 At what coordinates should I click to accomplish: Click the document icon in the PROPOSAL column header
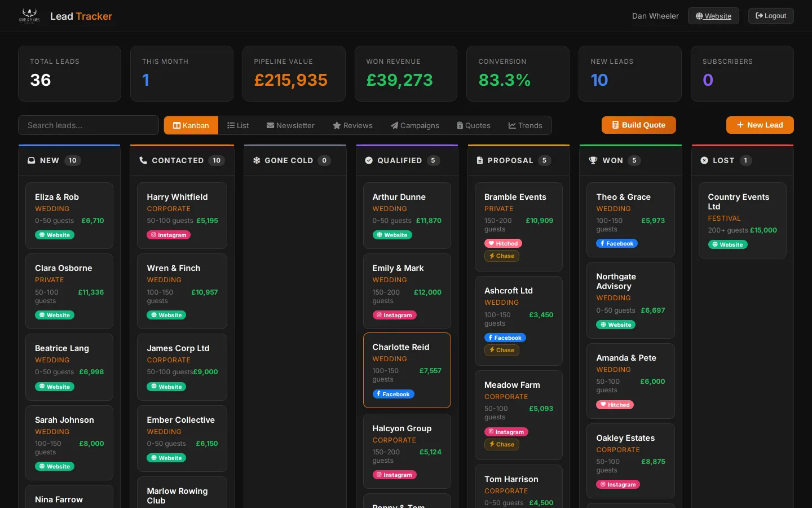coord(480,160)
